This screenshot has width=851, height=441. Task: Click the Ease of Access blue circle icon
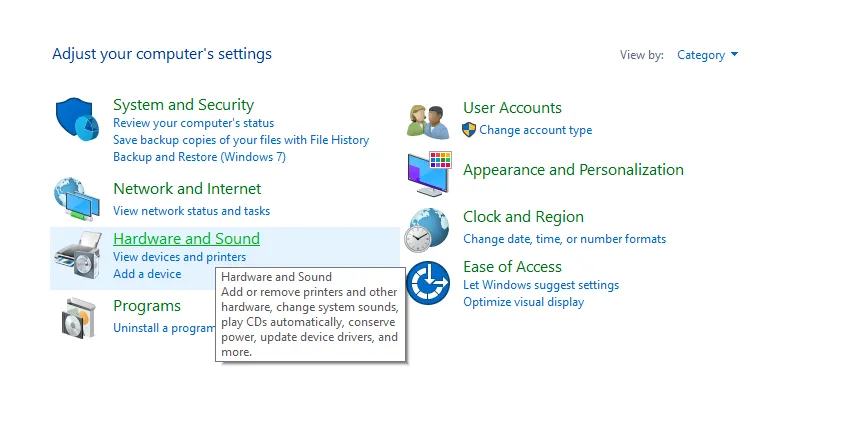coord(428,283)
